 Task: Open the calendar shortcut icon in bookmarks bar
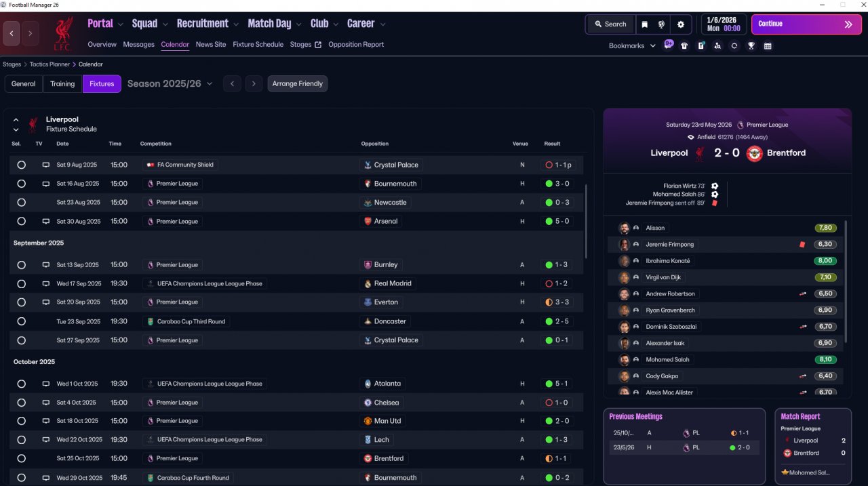[768, 46]
